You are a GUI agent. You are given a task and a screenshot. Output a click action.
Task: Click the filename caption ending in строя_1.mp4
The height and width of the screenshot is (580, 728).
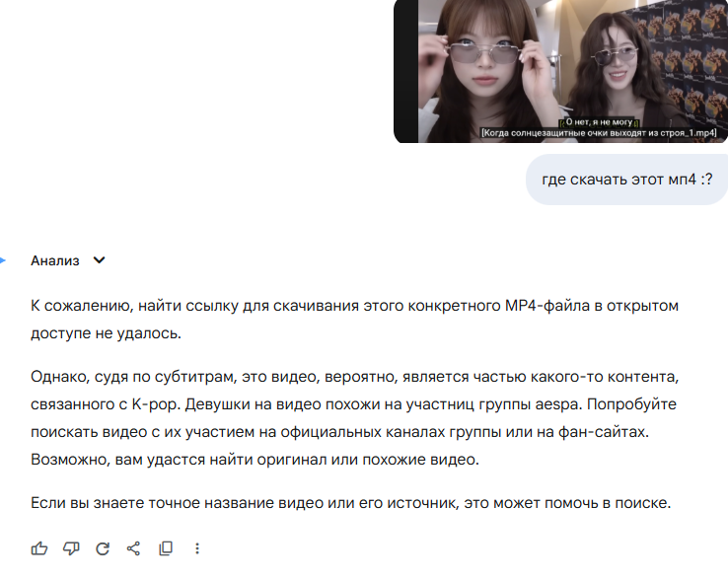599,133
